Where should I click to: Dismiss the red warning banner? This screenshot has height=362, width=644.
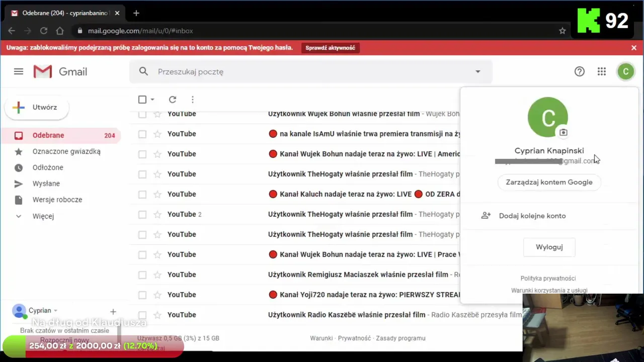pos(634,48)
